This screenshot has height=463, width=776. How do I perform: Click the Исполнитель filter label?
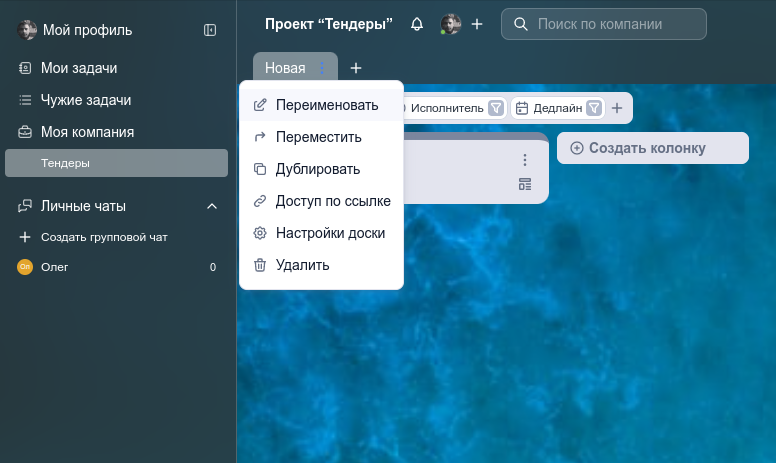(447, 108)
